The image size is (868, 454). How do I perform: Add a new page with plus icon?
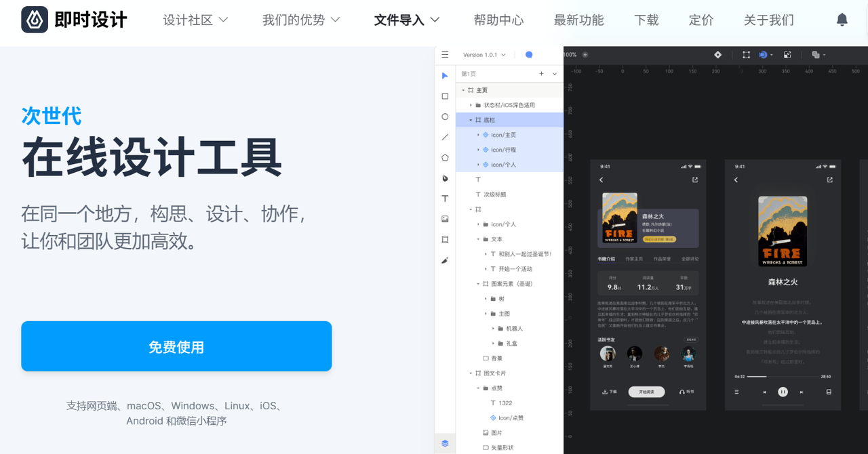(x=541, y=74)
